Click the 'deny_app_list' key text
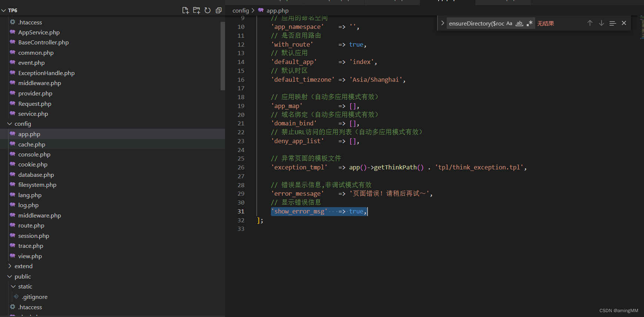The width and height of the screenshot is (644, 317). pyautogui.click(x=298, y=141)
